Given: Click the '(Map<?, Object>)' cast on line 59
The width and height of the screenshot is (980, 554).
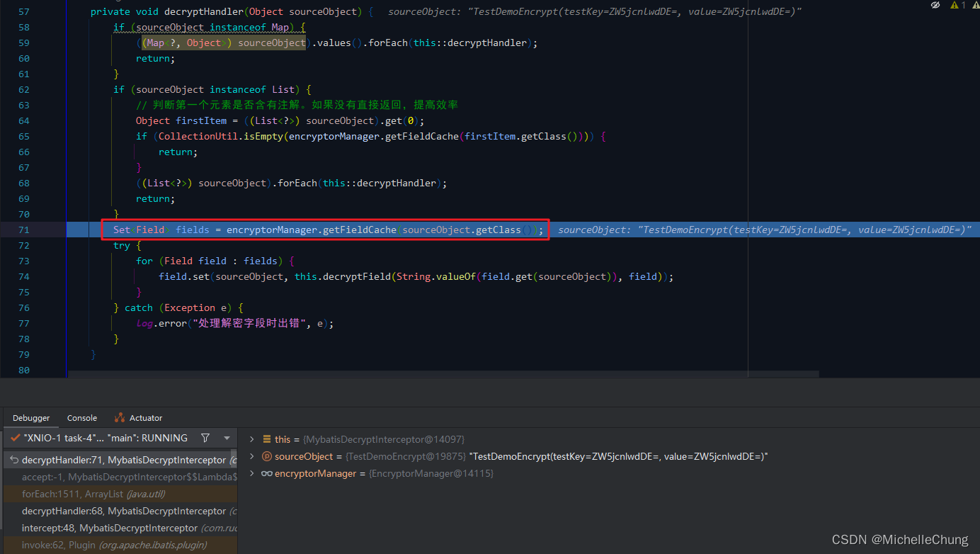Looking at the screenshot, I should tap(187, 43).
